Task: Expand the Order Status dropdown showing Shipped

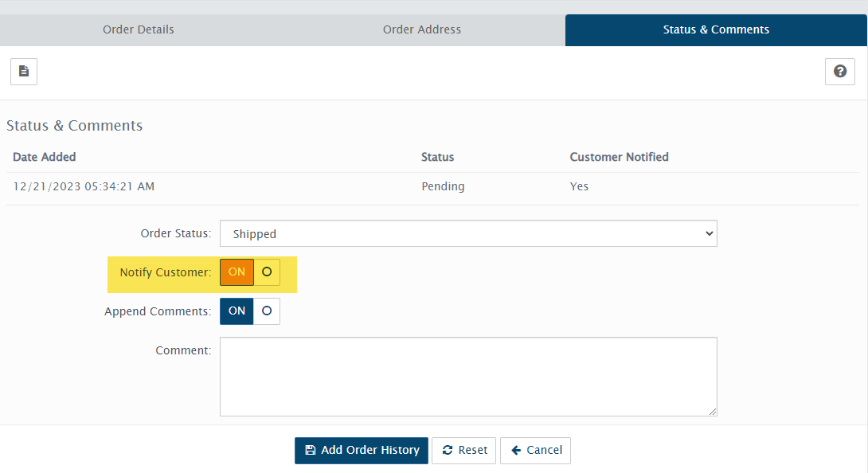Action: 468,234
